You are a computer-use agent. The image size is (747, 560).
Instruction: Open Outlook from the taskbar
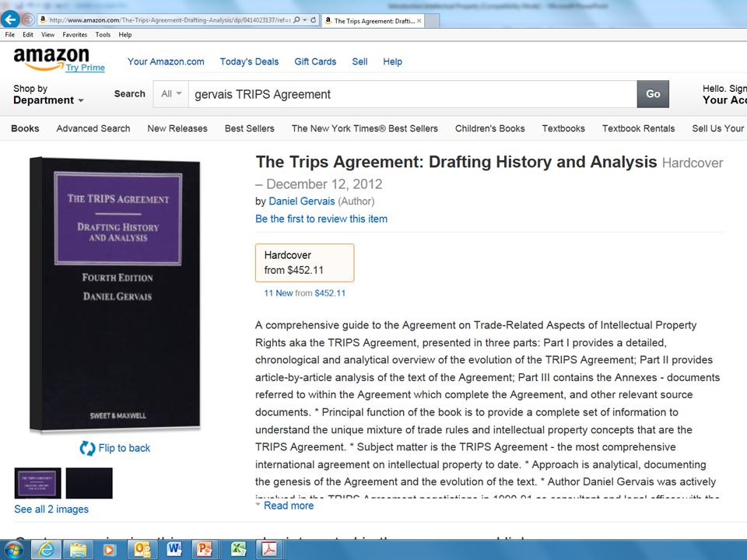142,550
